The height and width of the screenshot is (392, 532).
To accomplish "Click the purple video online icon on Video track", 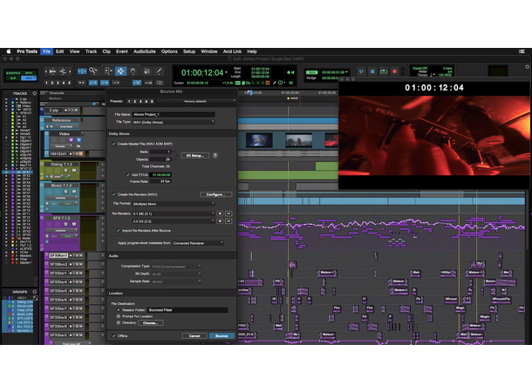I will tap(71, 140).
